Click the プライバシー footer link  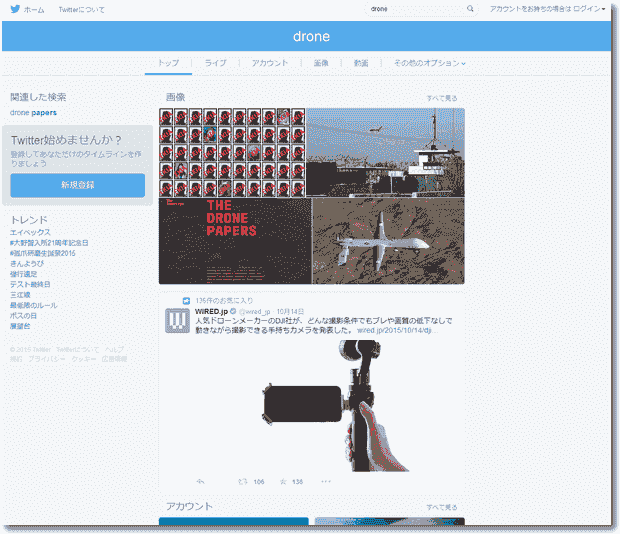[x=47, y=359]
